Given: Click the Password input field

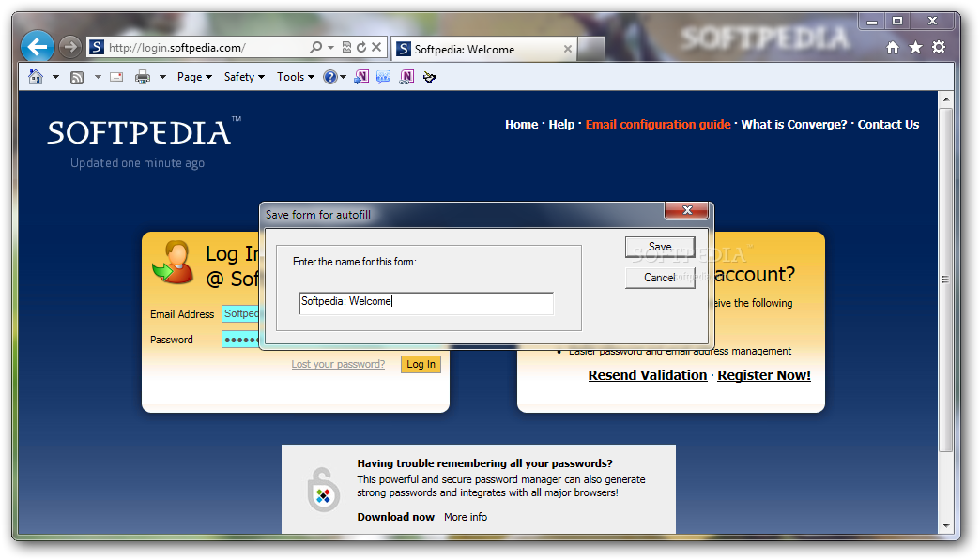Looking at the screenshot, I should click(x=240, y=340).
